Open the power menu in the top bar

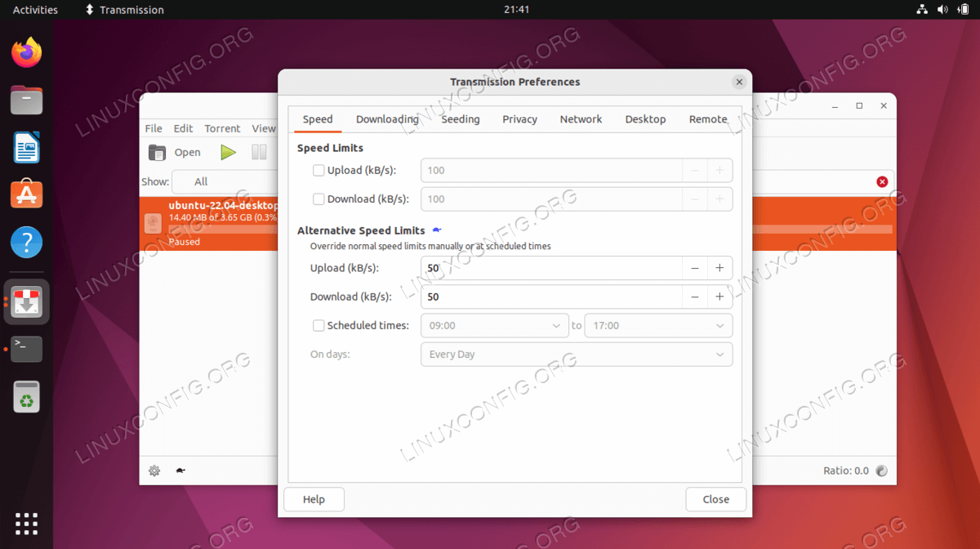click(963, 10)
